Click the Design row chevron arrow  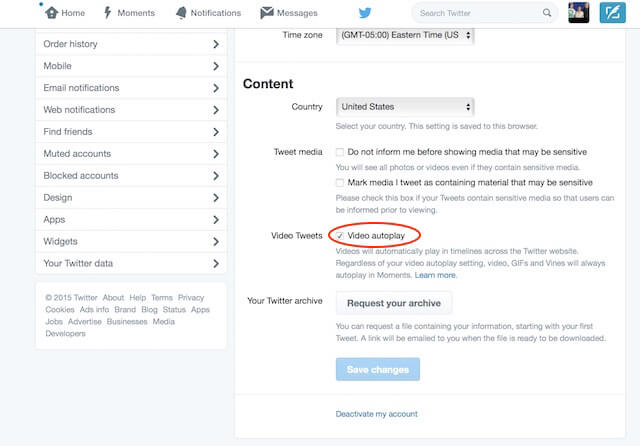pyautogui.click(x=216, y=197)
